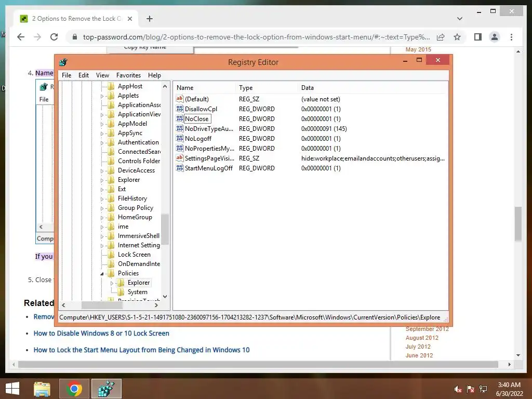
Task: Open the June 2012 archive link
Action: 419,355
